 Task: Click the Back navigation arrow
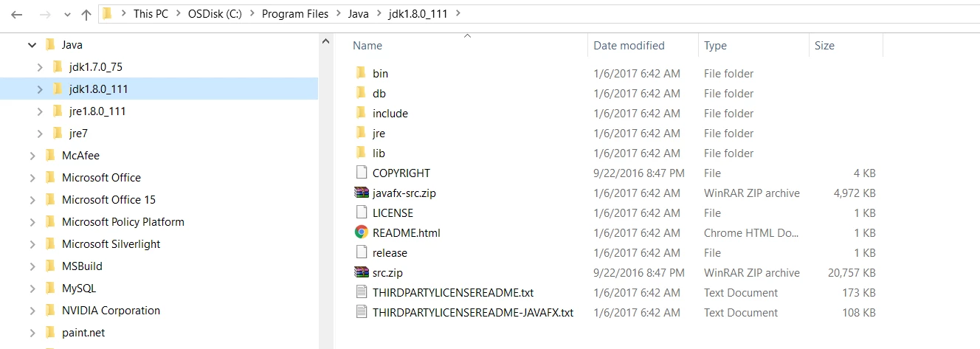click(16, 14)
